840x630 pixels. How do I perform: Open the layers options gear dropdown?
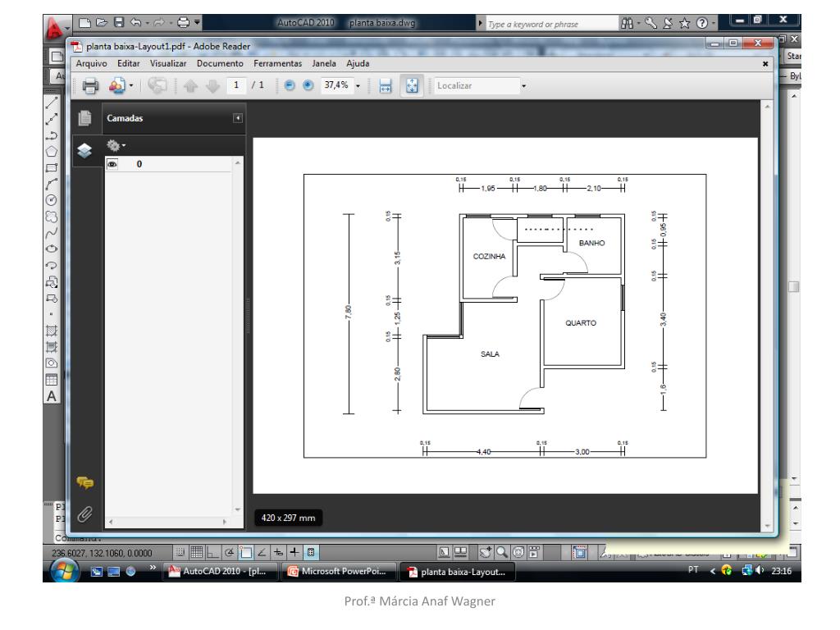pos(116,145)
